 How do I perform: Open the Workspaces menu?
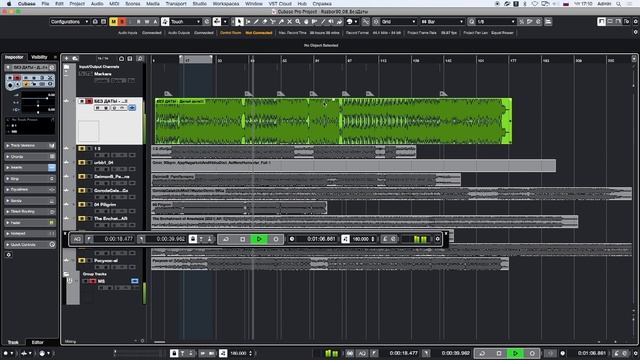point(226,4)
